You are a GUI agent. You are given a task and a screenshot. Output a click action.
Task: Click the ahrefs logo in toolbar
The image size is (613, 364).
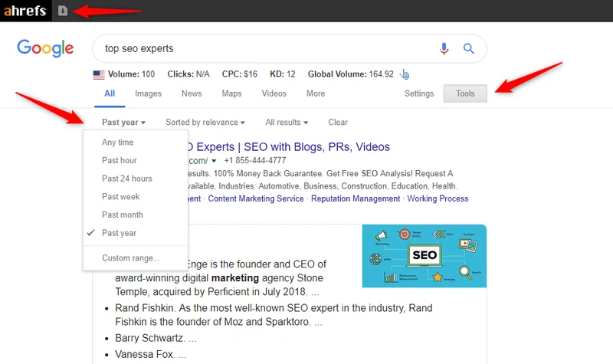click(25, 11)
